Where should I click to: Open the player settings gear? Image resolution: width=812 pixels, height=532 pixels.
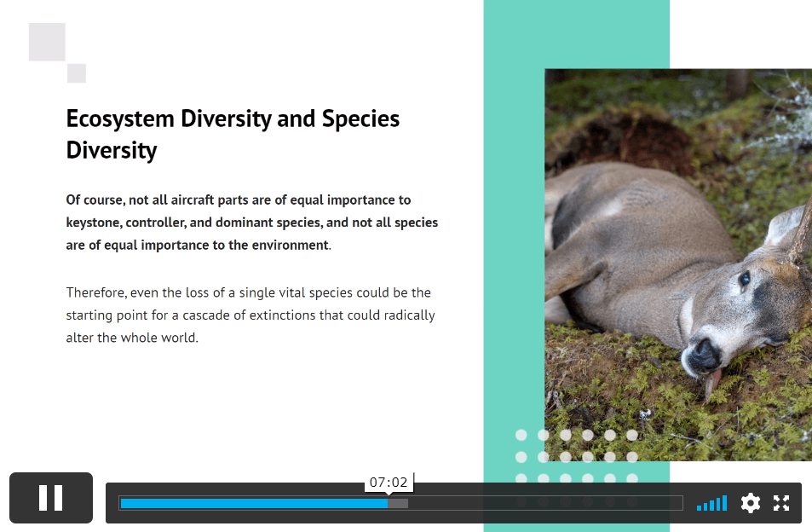pos(750,503)
